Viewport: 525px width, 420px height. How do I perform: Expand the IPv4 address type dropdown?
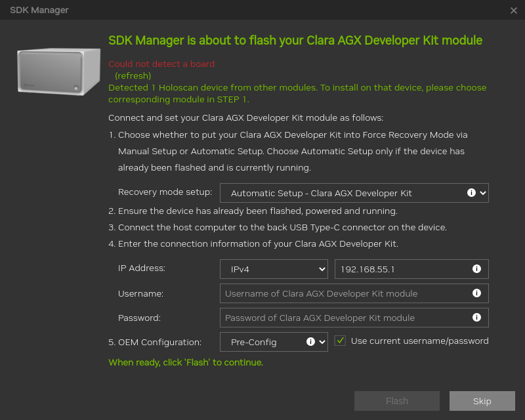pyautogui.click(x=274, y=269)
